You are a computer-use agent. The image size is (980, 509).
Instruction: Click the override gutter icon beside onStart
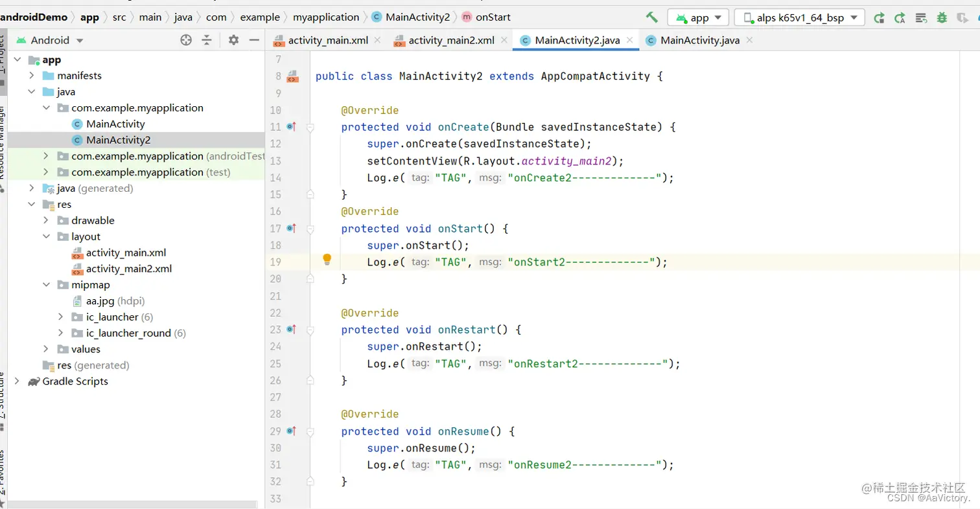click(292, 229)
